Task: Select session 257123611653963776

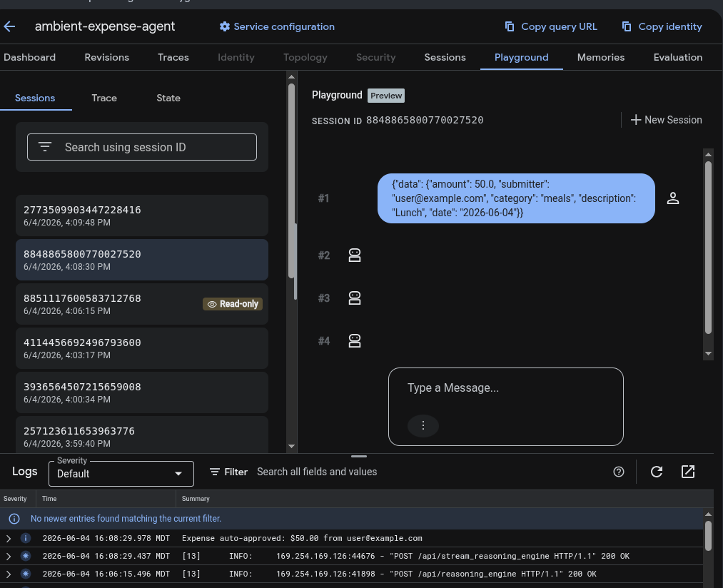Action: [142, 435]
